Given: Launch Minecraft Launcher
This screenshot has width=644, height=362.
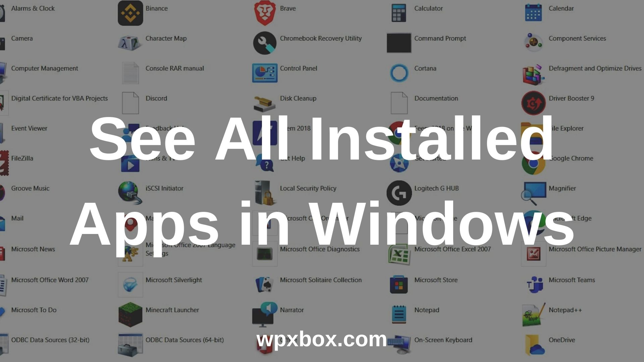Looking at the screenshot, I should click(131, 314).
